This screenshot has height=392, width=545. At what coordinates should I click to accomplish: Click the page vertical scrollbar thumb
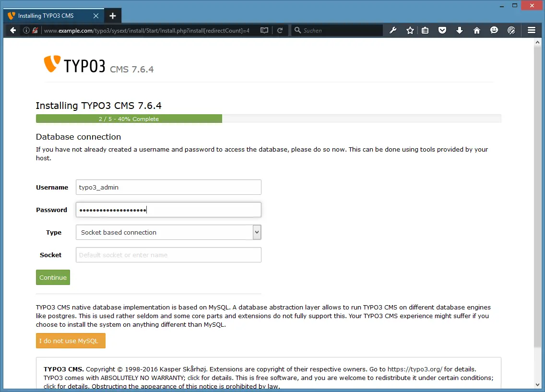tap(537, 196)
